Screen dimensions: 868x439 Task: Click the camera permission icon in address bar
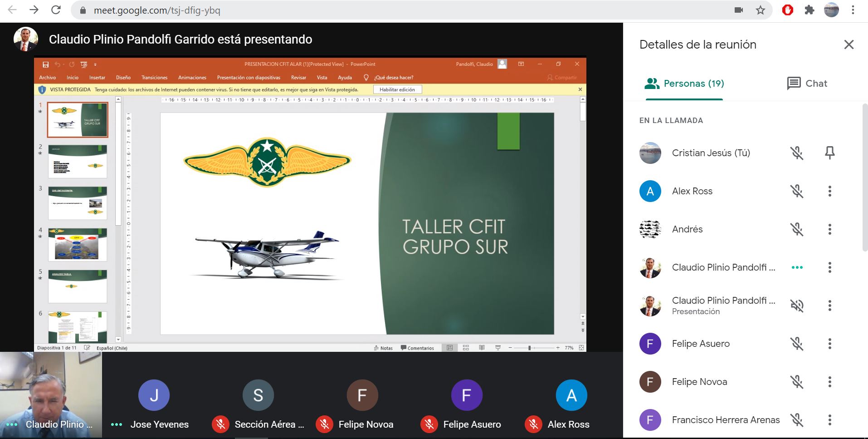point(739,10)
